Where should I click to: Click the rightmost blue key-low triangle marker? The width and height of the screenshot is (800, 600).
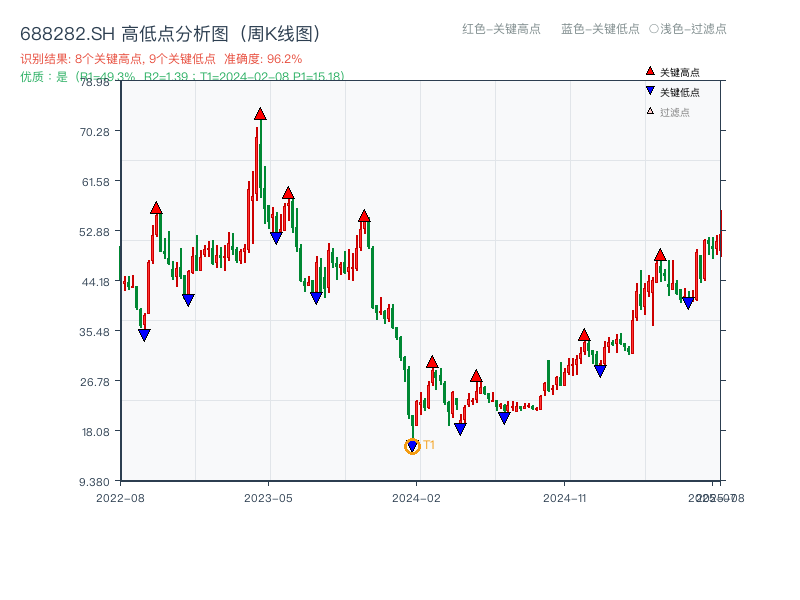pyautogui.click(x=688, y=303)
